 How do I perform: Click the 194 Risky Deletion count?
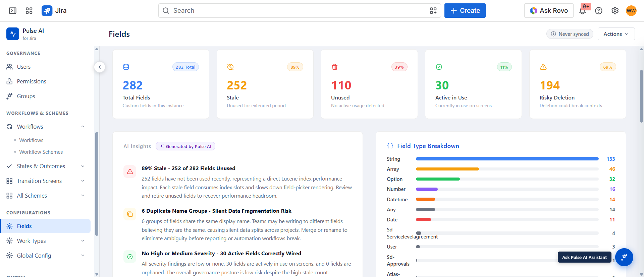click(550, 85)
